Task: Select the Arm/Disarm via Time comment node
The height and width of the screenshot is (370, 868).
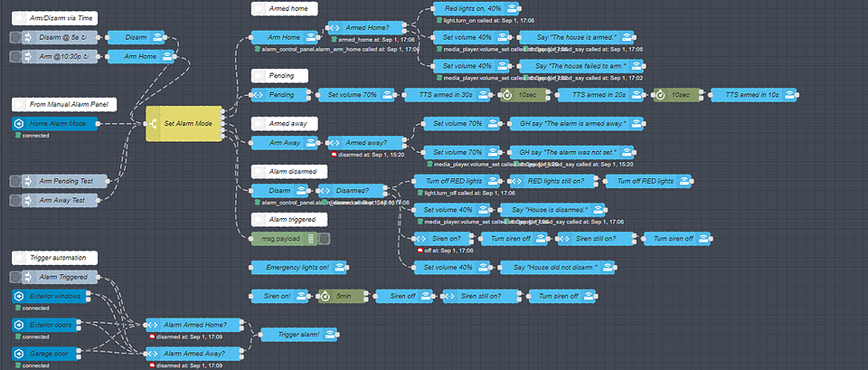Action: coord(54,19)
